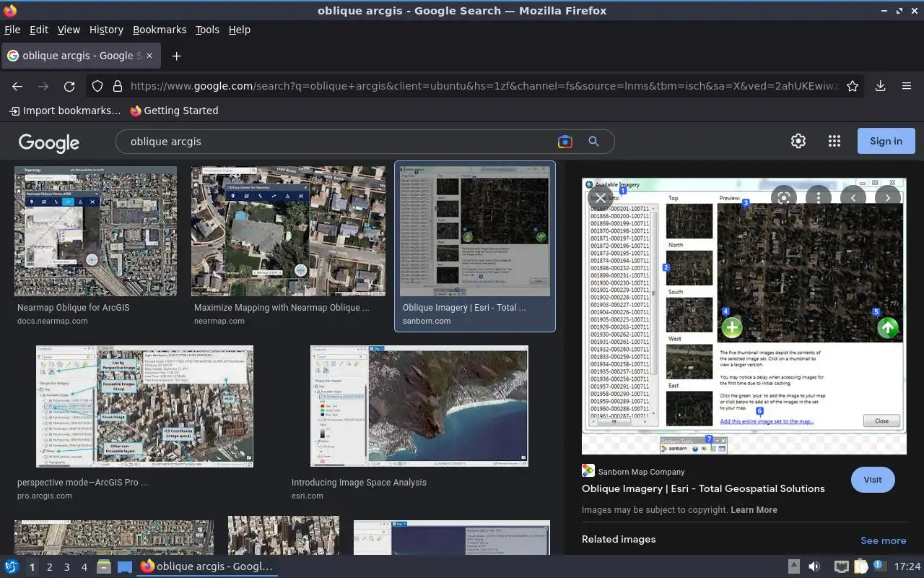Open Firefox hamburger application menu

point(907,86)
